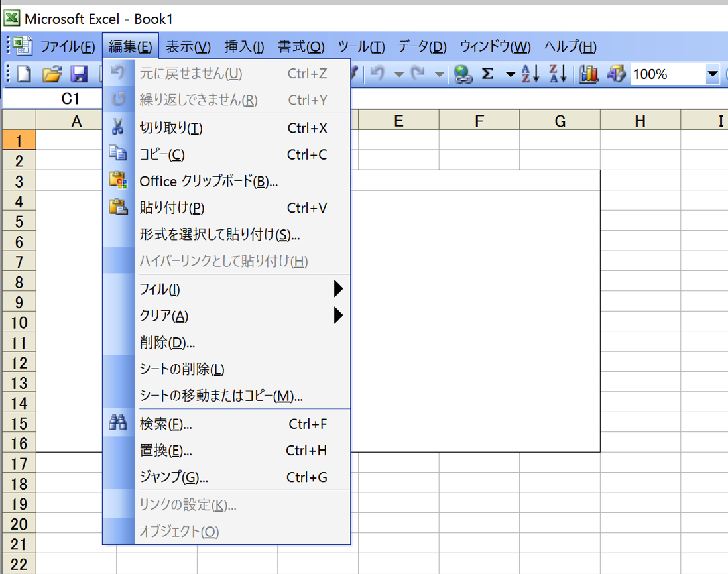Open the ヘルプ(H) menu
728x574 pixels.
tap(570, 46)
